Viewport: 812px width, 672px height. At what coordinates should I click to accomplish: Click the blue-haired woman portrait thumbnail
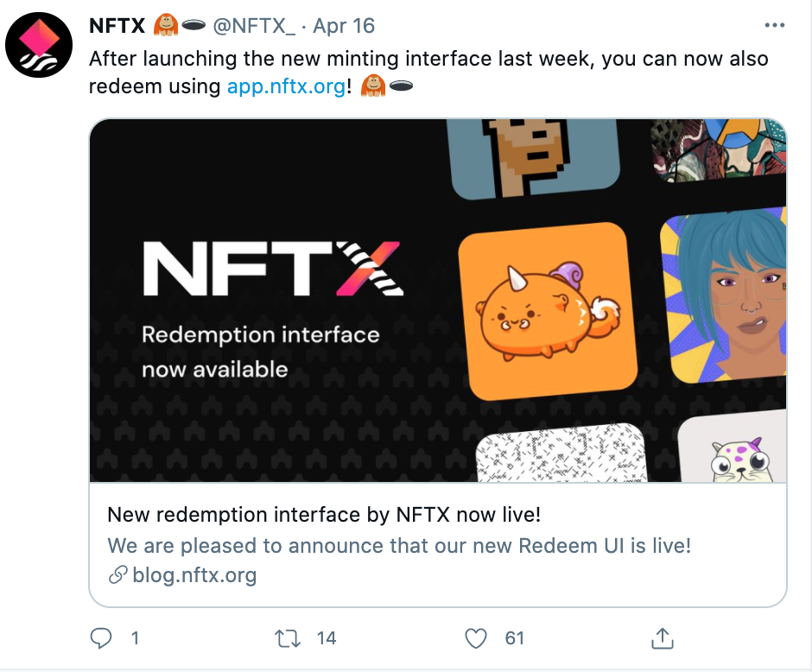tap(724, 295)
